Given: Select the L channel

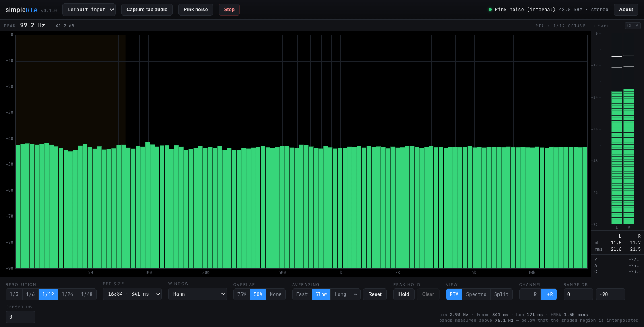Looking at the screenshot, I should [x=524, y=294].
